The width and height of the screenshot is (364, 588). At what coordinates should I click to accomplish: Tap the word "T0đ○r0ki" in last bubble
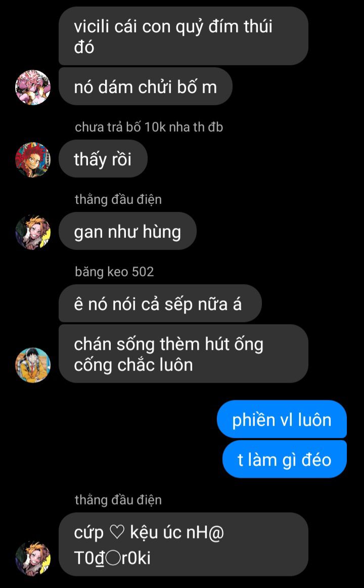click(x=112, y=558)
